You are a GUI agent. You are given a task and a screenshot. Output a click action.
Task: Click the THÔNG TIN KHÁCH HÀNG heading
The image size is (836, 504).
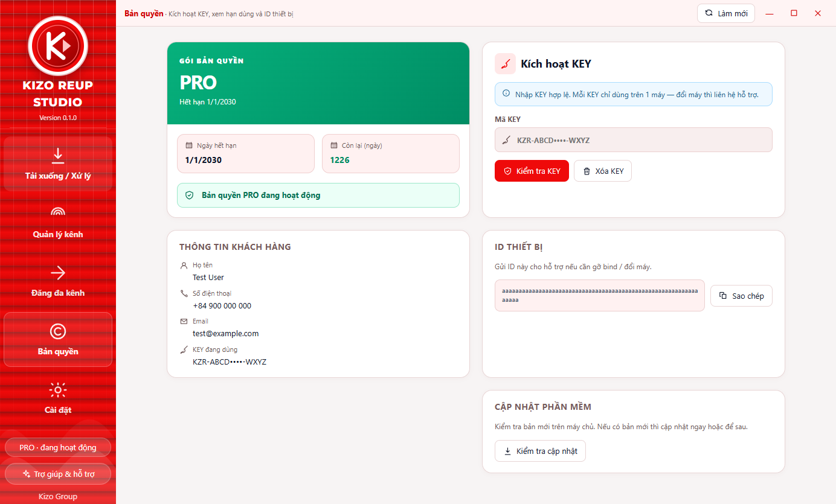click(x=235, y=247)
